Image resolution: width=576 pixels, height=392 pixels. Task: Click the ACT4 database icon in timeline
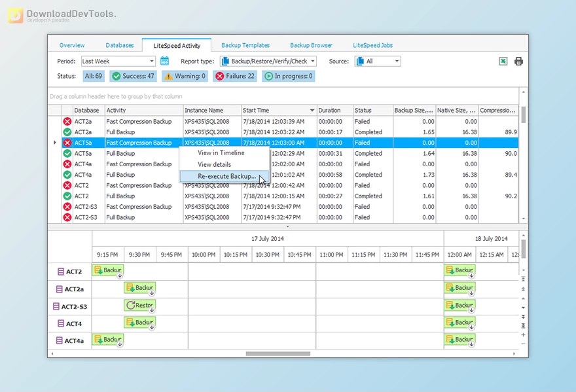pyautogui.click(x=61, y=323)
